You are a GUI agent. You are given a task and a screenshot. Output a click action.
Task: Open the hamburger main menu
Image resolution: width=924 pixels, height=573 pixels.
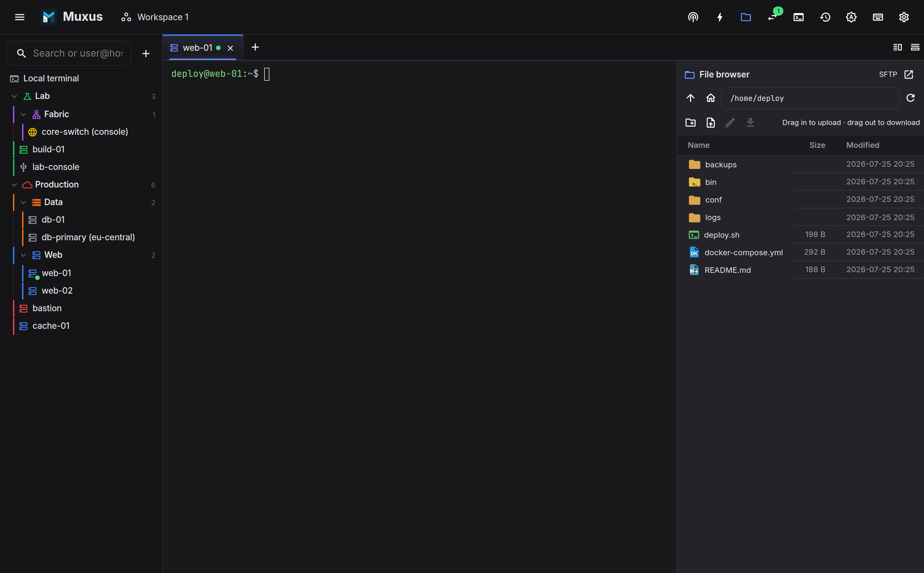pos(20,17)
